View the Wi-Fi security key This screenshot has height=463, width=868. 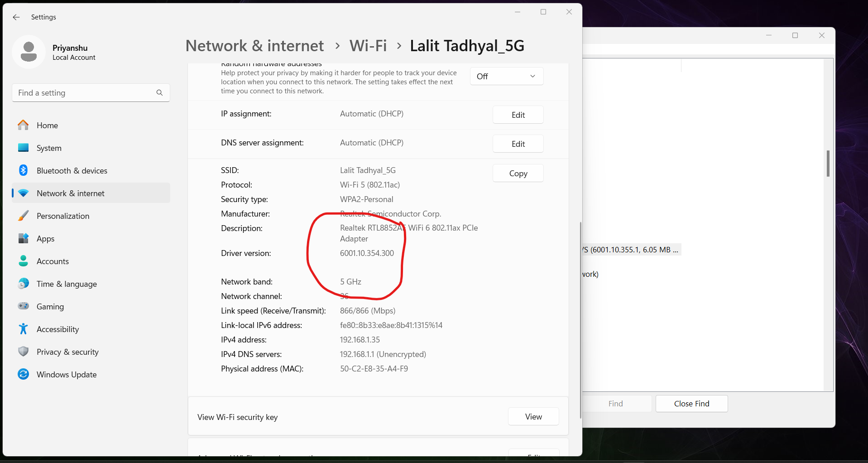[x=533, y=416]
